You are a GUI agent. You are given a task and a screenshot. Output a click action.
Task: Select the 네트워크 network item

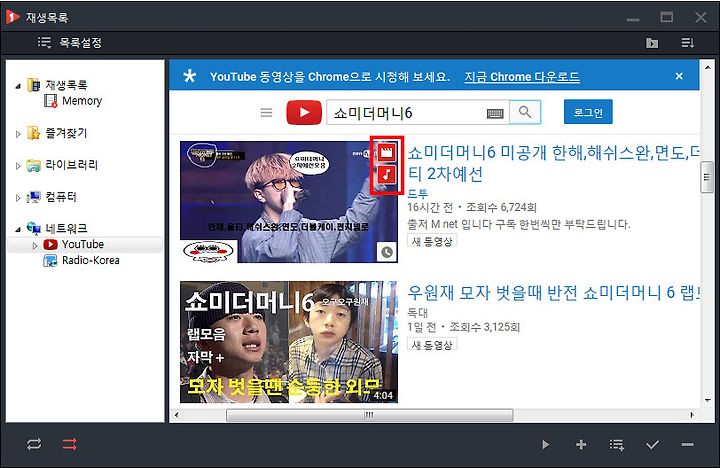66,228
